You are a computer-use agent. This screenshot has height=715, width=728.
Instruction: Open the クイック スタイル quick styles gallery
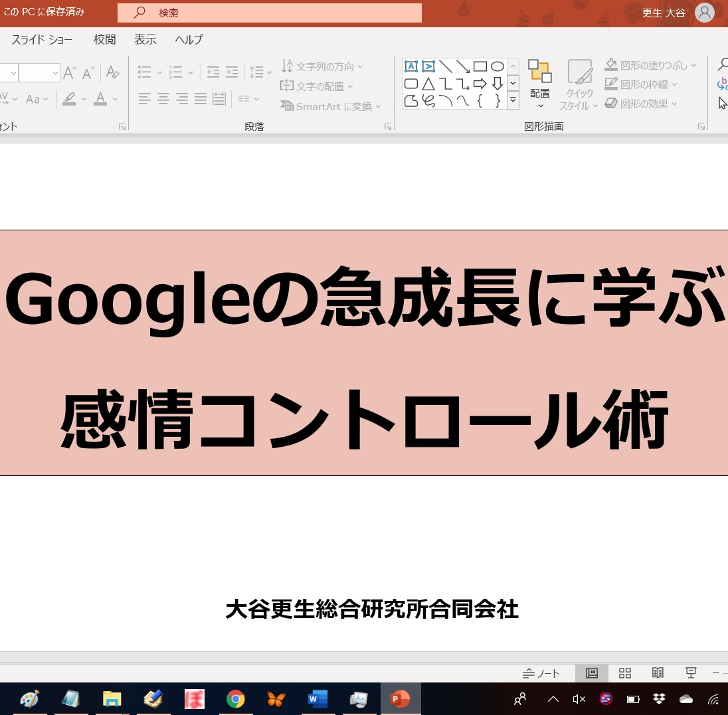point(579,84)
